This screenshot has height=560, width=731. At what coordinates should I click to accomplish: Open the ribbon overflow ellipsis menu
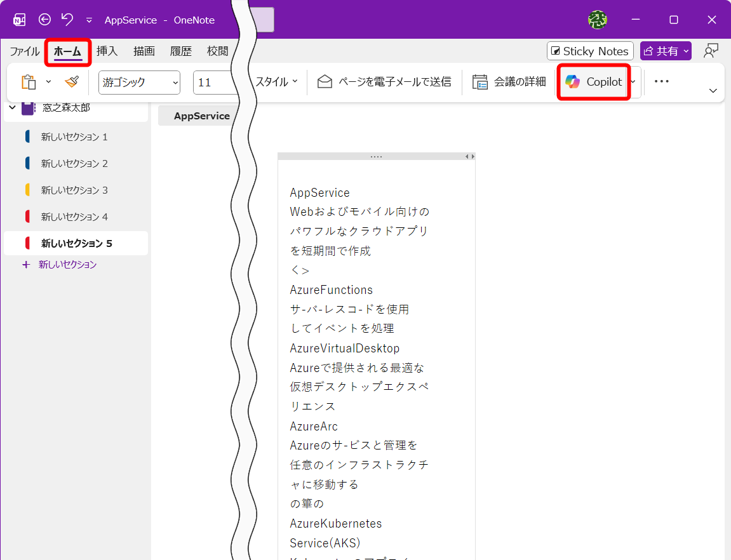click(x=662, y=81)
